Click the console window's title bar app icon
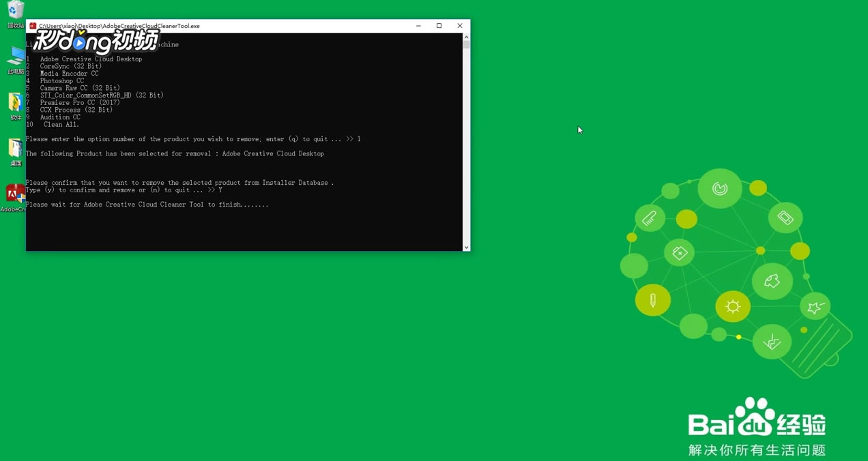 [33, 26]
